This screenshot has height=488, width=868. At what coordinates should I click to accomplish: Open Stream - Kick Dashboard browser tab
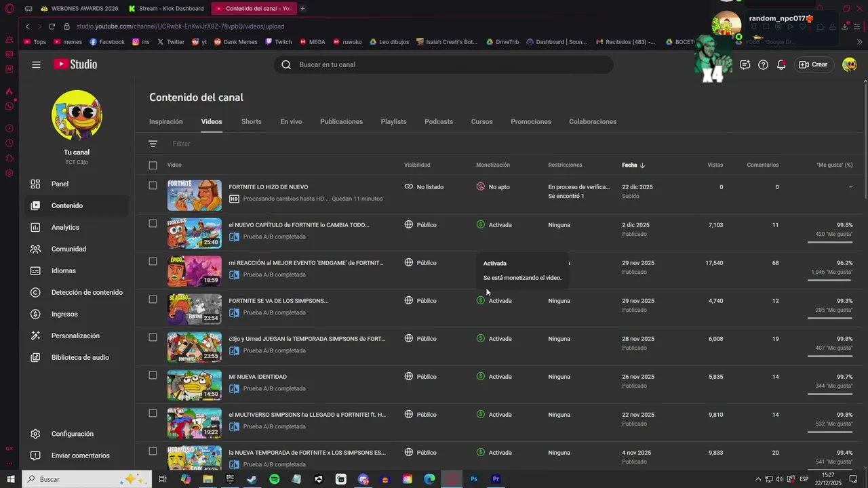click(166, 8)
